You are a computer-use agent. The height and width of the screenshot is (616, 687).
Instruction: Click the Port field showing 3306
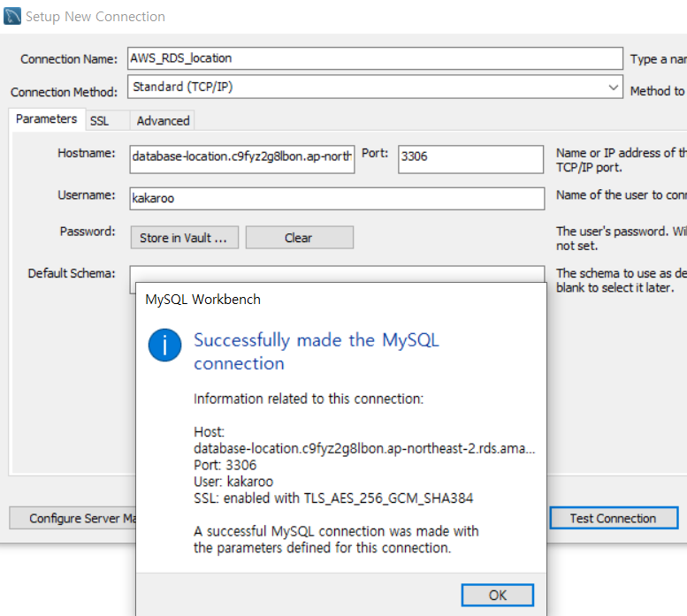click(470, 160)
